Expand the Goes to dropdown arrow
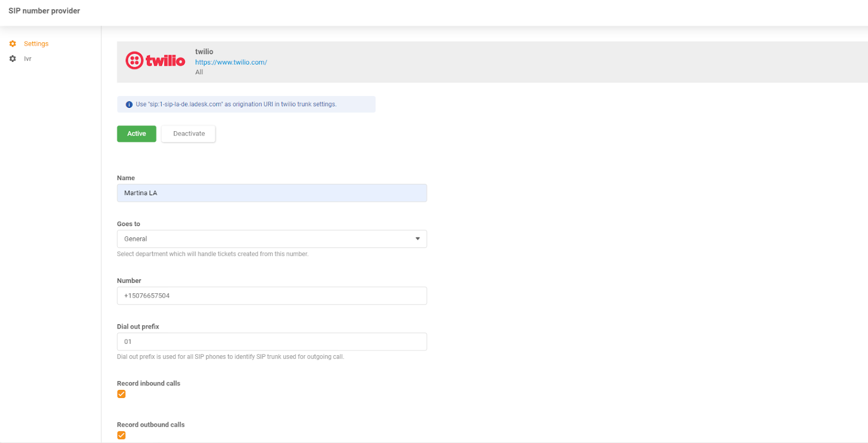Viewport: 868px width, 443px height. point(417,239)
